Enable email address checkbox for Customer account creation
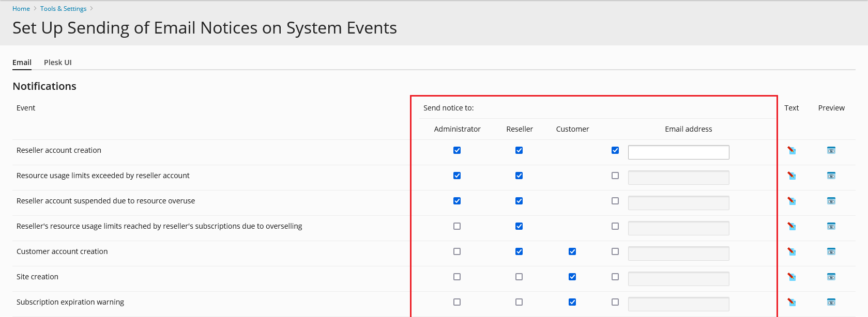 [615, 251]
